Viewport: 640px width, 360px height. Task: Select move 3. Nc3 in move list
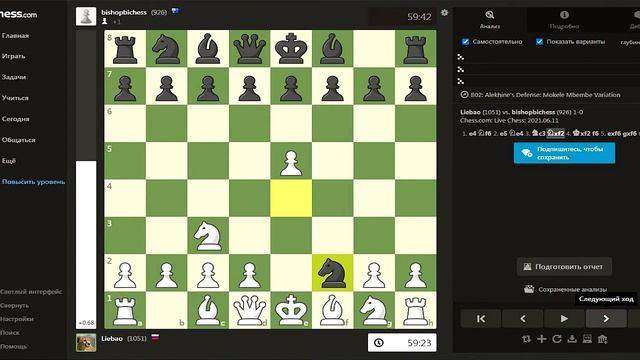click(x=538, y=133)
